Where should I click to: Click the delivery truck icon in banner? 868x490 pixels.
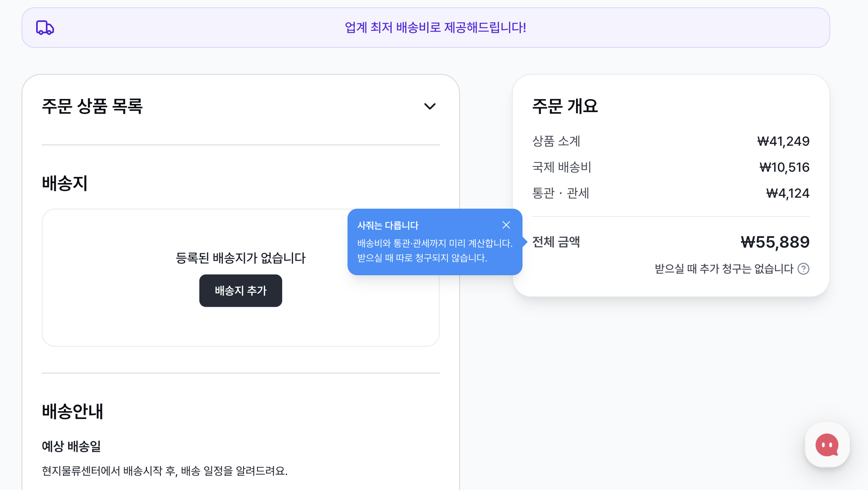(45, 28)
